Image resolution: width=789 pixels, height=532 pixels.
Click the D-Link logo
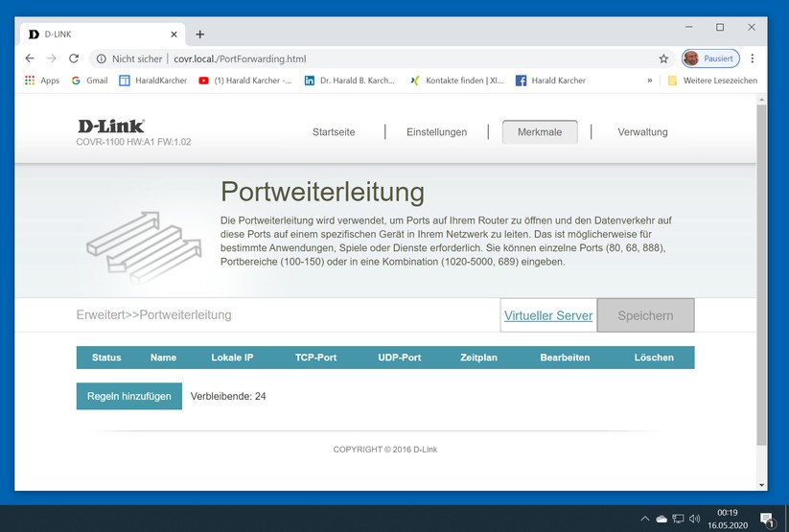[111, 126]
